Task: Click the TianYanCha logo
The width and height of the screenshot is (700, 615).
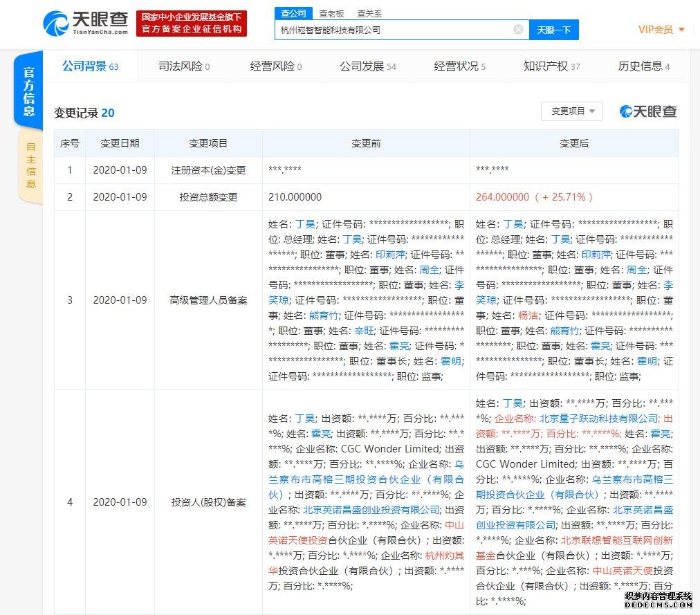Action: point(86,24)
